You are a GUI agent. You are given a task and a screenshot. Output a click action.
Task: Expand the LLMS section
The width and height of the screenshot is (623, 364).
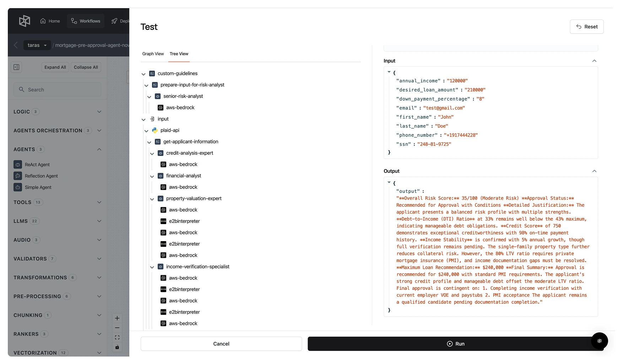tap(58, 221)
